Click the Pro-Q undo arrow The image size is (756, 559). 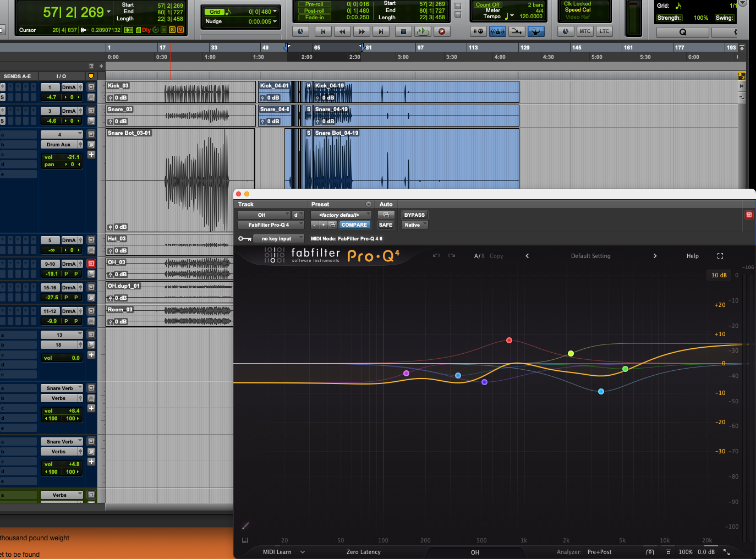436,256
